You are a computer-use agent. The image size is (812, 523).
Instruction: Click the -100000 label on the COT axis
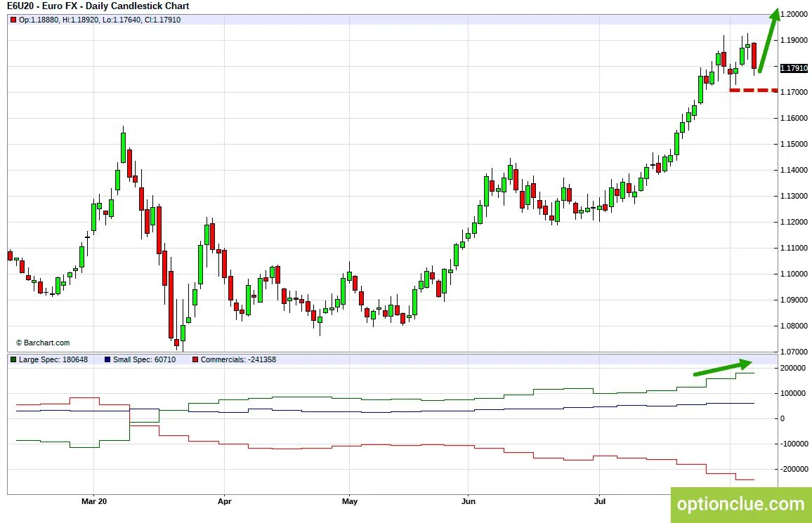pyautogui.click(x=794, y=444)
